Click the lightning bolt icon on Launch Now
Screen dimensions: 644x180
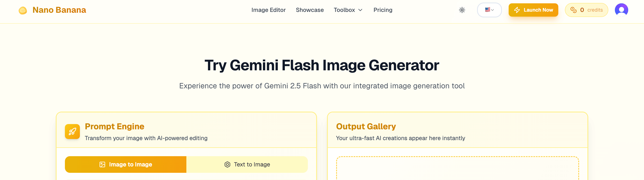(x=517, y=10)
